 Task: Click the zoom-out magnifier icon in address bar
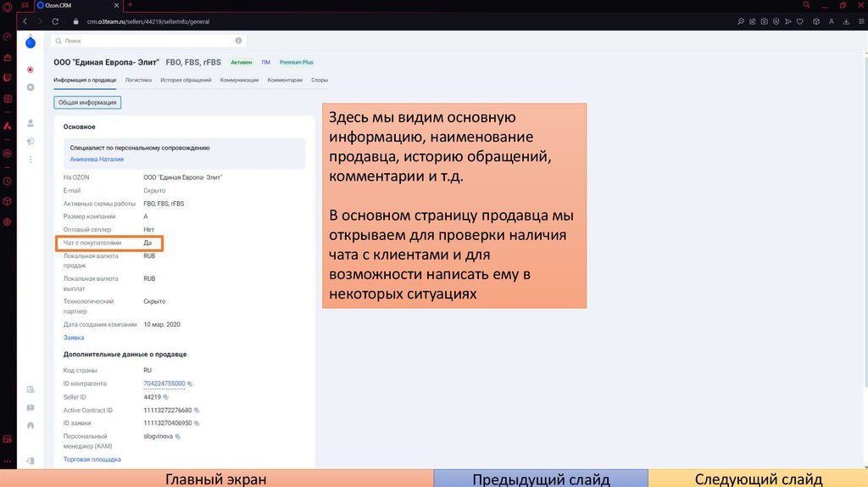(x=741, y=21)
